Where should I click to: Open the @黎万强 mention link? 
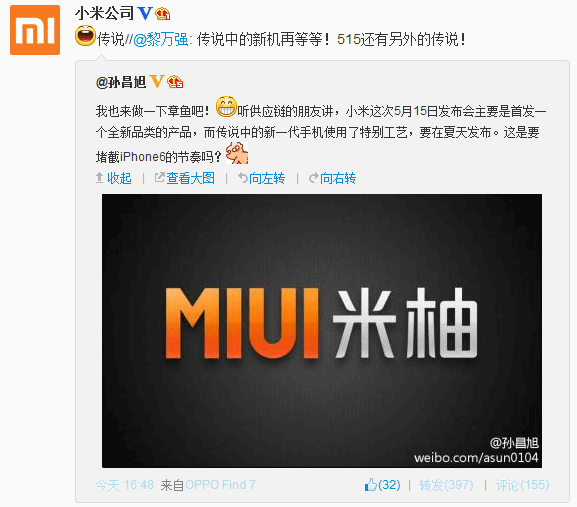[160, 39]
